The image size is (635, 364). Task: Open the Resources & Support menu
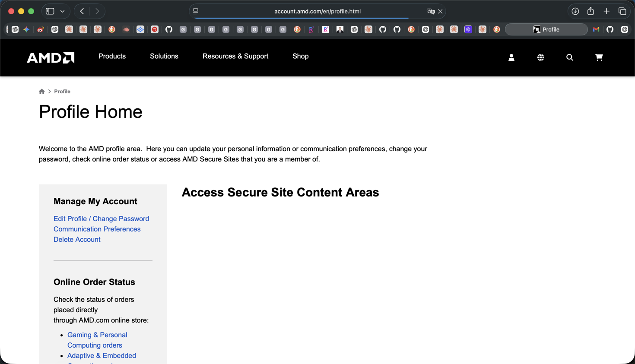235,56
